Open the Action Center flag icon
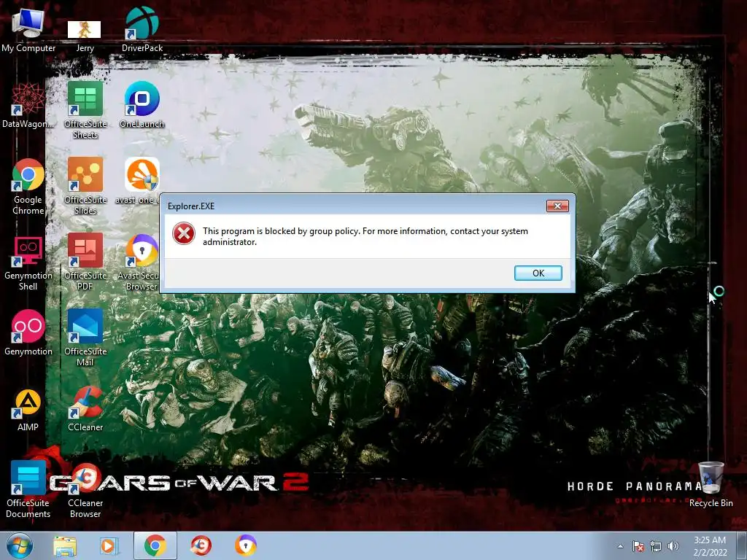Image resolution: width=747 pixels, height=560 pixels. (x=638, y=546)
